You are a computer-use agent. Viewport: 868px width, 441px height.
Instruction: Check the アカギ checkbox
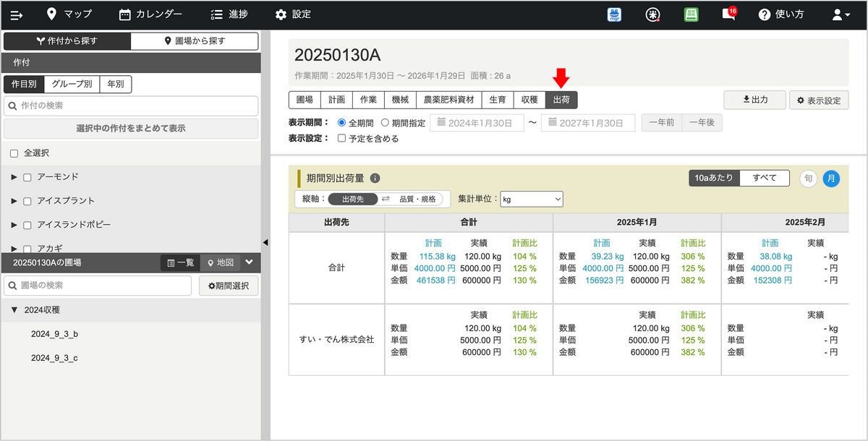[27, 248]
